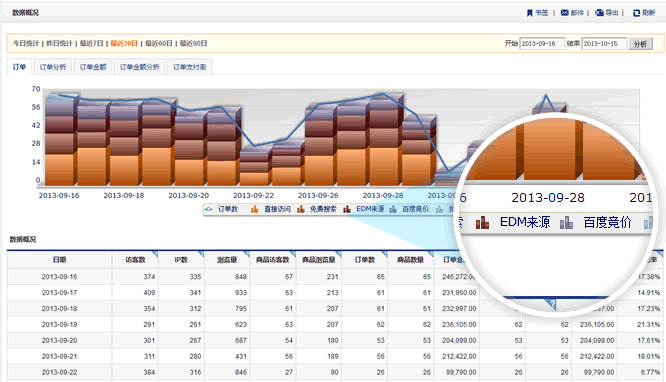Click table row date 2013-09-17
Image resolution: width=666 pixels, height=382 pixels.
(x=59, y=293)
